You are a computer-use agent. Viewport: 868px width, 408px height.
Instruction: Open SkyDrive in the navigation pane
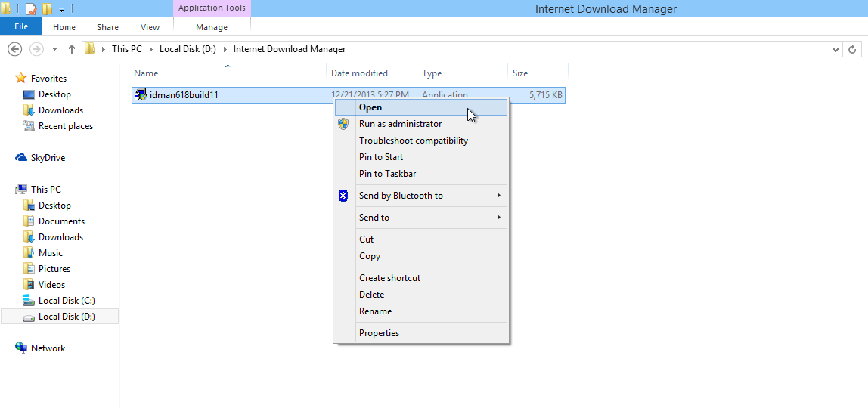click(x=48, y=158)
